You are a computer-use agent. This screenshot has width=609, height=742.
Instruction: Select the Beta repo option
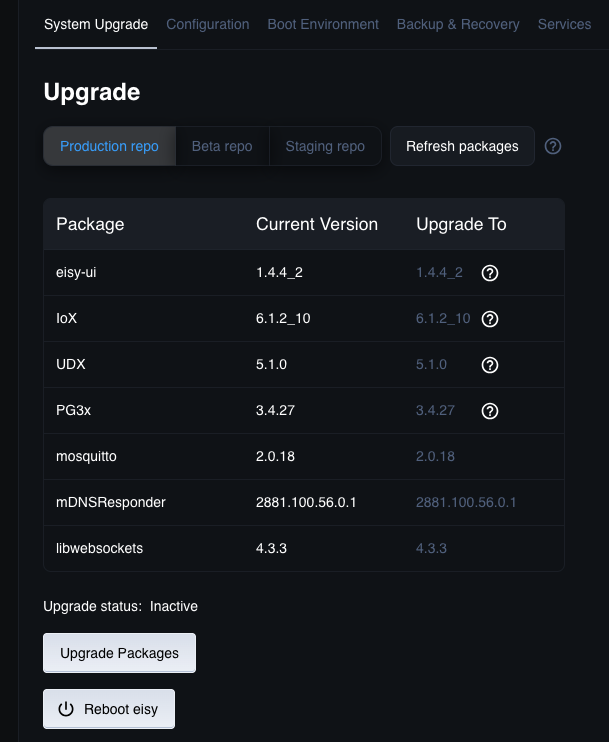(x=222, y=146)
